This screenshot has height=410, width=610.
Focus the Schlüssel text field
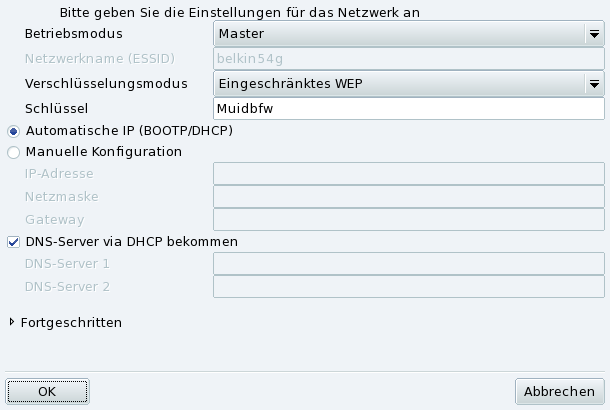point(409,107)
